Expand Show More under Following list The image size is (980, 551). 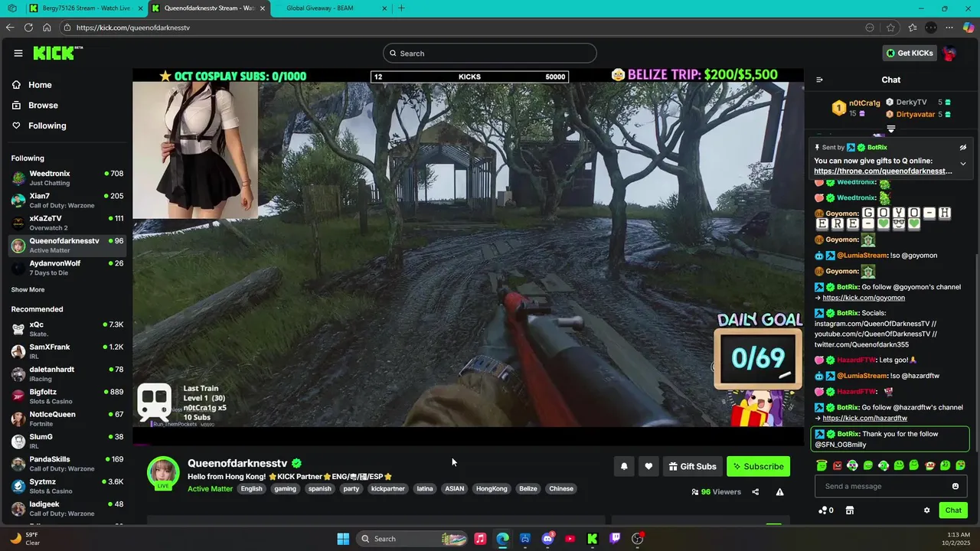tap(28, 290)
